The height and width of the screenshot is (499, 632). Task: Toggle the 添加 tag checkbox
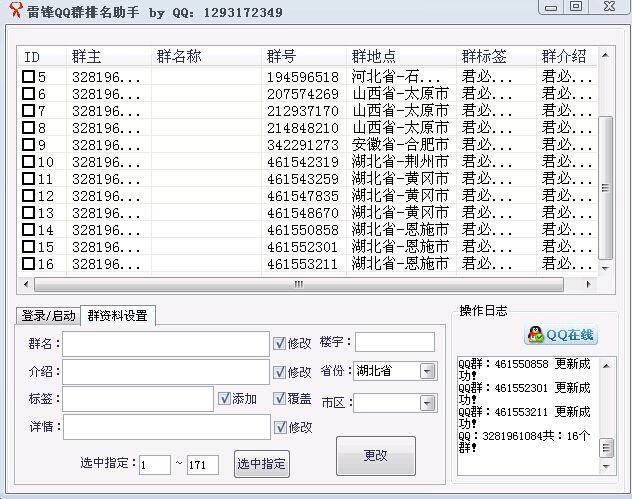(224, 399)
